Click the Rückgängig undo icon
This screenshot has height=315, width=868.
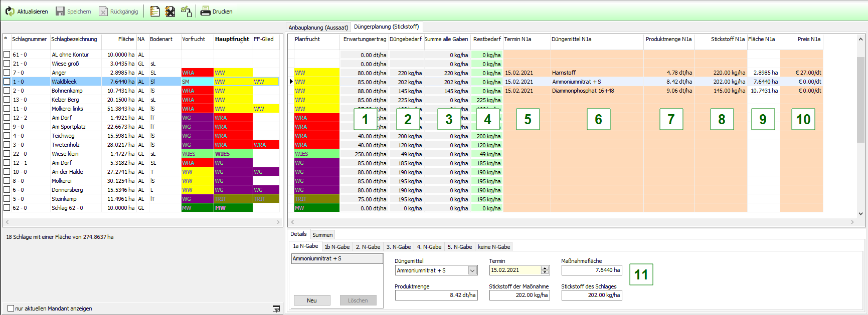[x=103, y=12]
